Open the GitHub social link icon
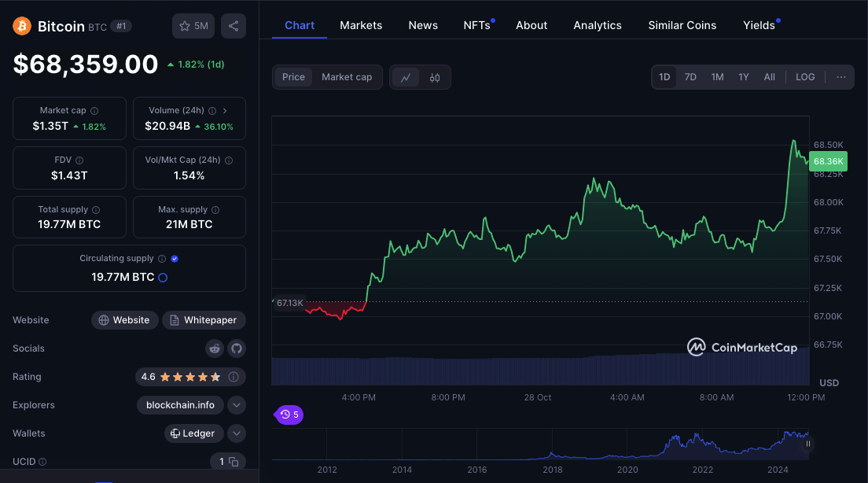The width and height of the screenshot is (868, 483). (236, 348)
